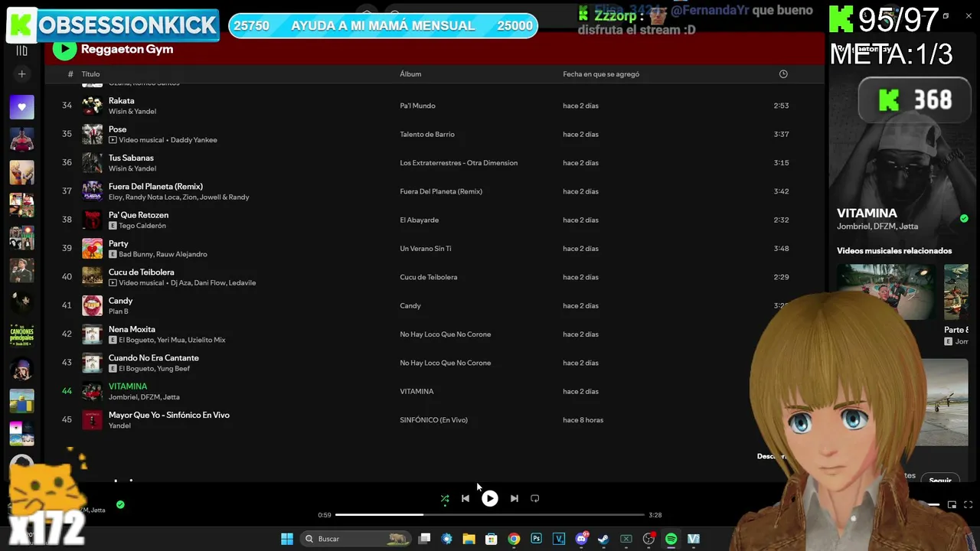Select the track Cucu de Teibolera
The image size is (980, 551).
click(x=142, y=272)
